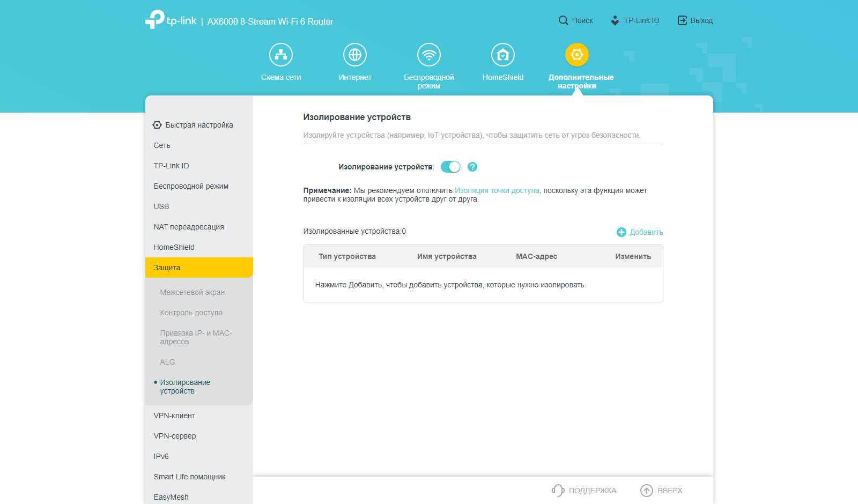The image size is (858, 504).
Task: Click the MAC-адрес column header
Action: pyautogui.click(x=536, y=256)
